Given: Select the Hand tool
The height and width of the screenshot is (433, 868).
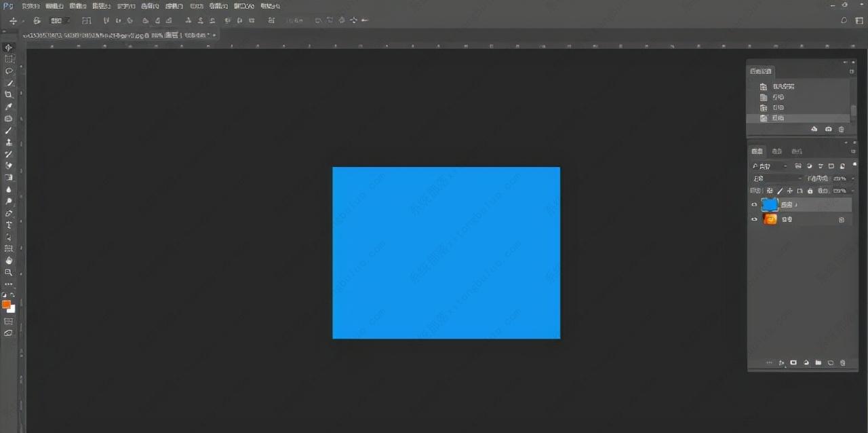Looking at the screenshot, I should [9, 260].
